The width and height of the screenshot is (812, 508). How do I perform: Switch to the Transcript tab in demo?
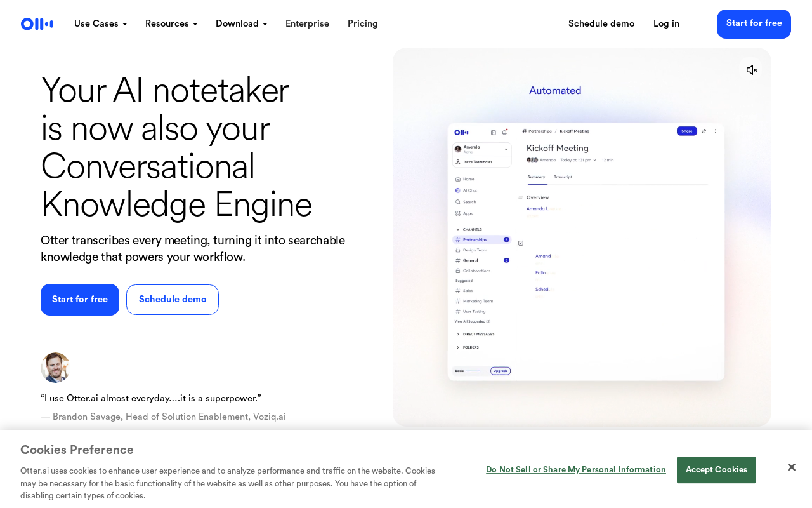[563, 177]
